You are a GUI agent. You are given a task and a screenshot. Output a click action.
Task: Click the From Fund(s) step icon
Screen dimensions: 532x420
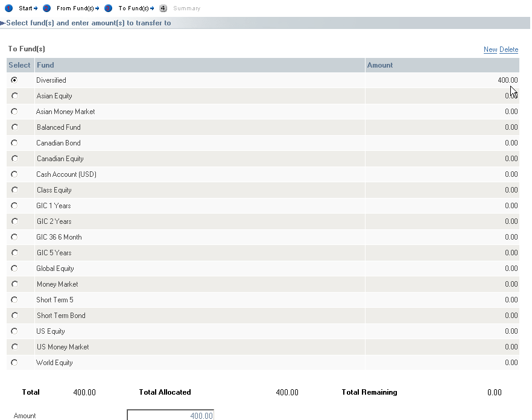46,8
